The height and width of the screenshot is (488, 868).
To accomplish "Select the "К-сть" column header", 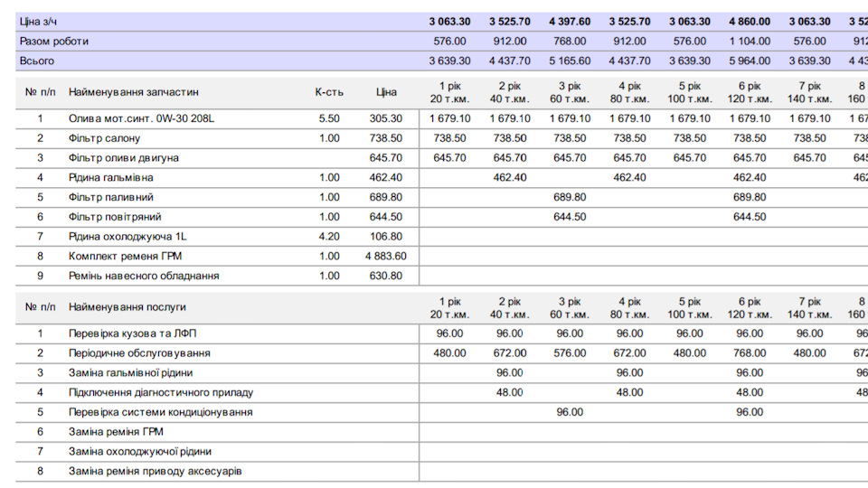I will [329, 92].
